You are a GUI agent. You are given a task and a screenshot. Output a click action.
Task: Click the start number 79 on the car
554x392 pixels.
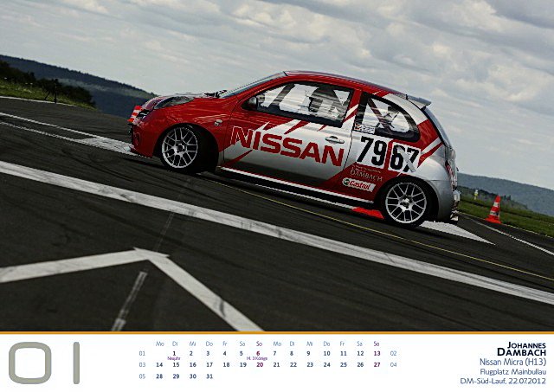click(x=373, y=151)
